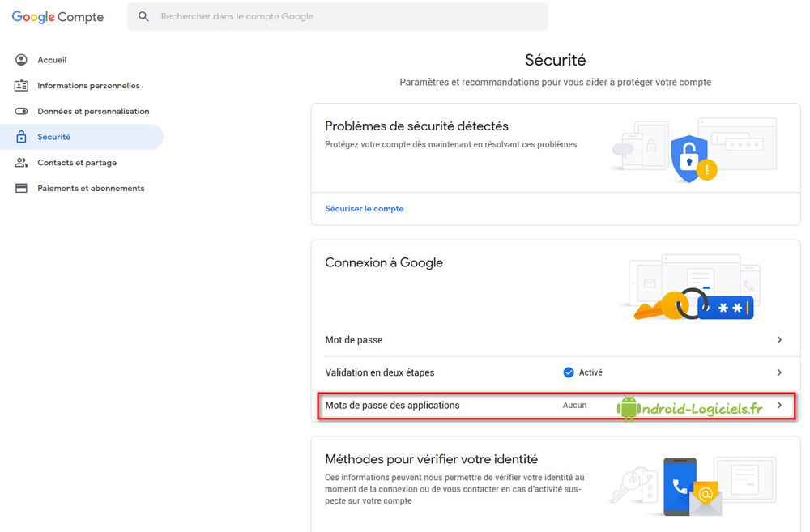Open Informations personnelles in the sidebar
The width and height of the screenshot is (810, 532).
pyautogui.click(x=88, y=86)
